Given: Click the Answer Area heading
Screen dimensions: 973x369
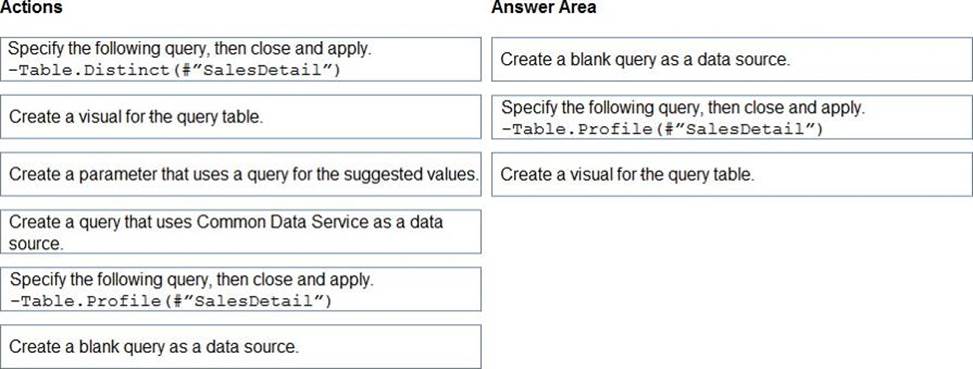Looking at the screenshot, I should 544,7.
